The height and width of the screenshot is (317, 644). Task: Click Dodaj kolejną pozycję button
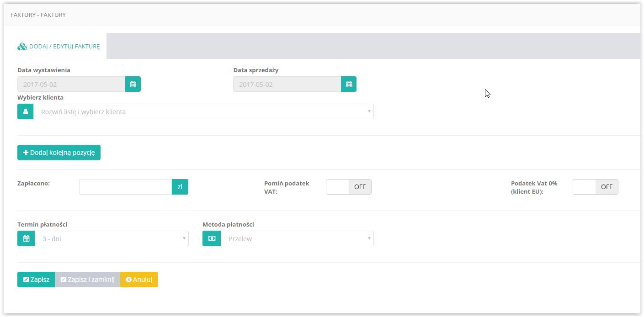[x=59, y=153]
